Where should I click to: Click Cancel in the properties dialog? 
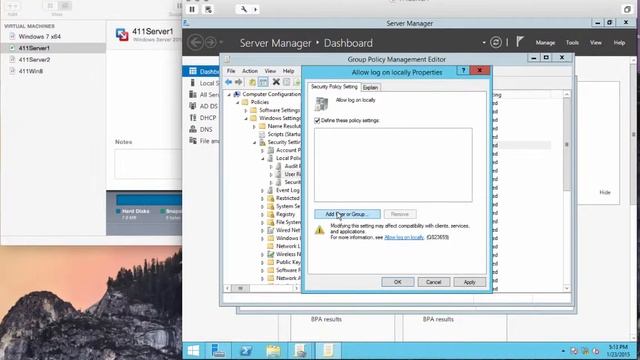[433, 282]
